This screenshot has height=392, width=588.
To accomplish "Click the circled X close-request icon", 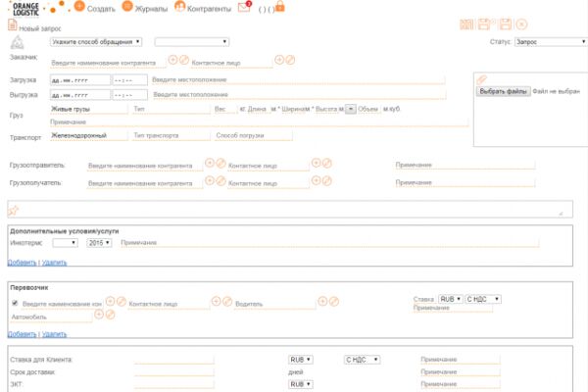I will coord(521,24).
